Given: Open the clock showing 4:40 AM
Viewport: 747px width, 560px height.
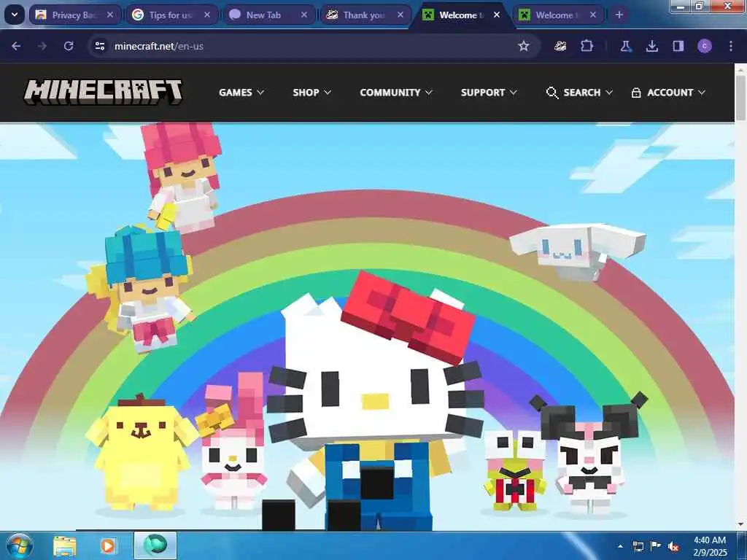Looking at the screenshot, I should (x=710, y=546).
